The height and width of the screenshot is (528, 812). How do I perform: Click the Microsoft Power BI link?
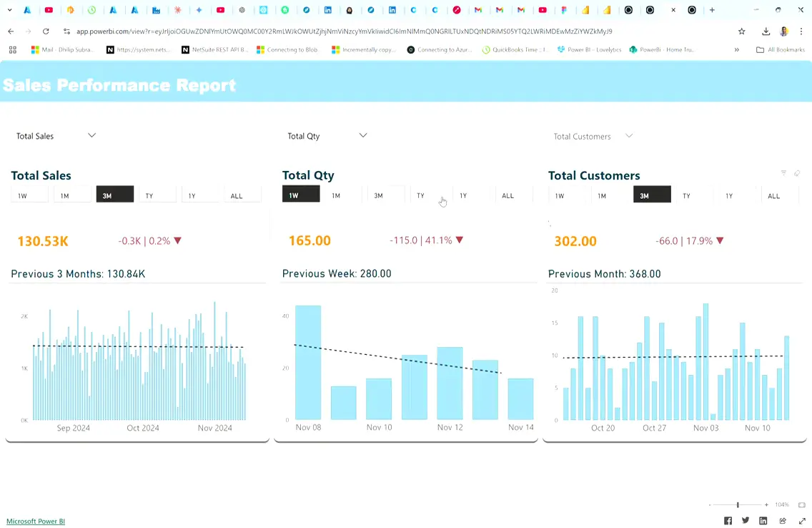(x=36, y=522)
